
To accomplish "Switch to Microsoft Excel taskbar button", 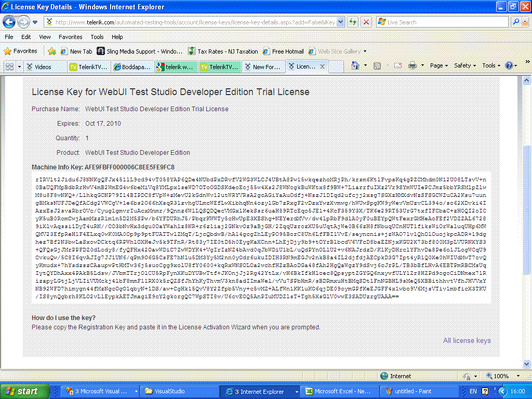I will (340, 391).
